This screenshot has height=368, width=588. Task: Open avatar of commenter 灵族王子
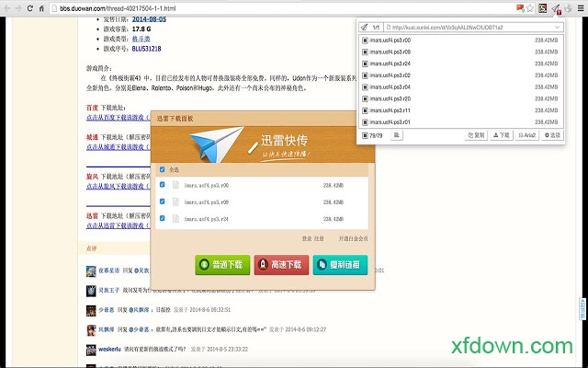(x=91, y=291)
